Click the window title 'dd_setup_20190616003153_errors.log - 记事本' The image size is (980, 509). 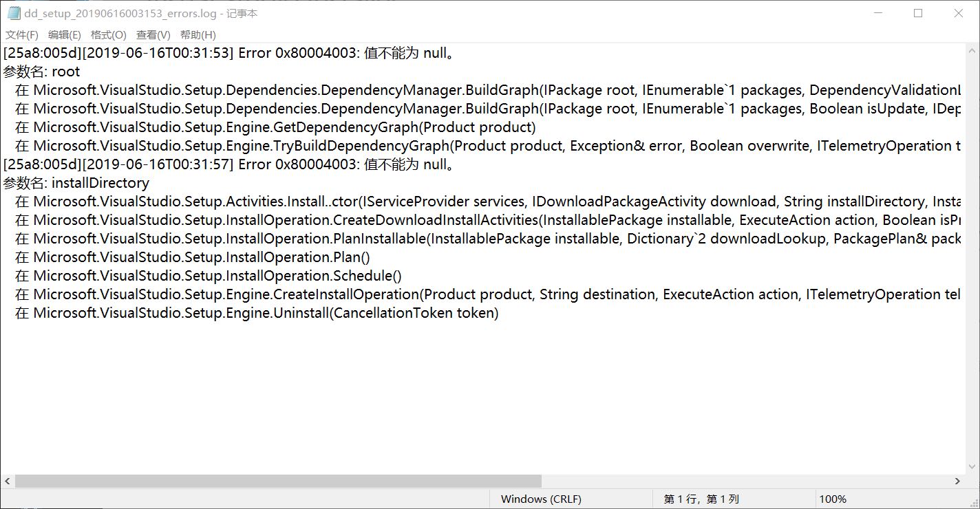click(x=140, y=13)
